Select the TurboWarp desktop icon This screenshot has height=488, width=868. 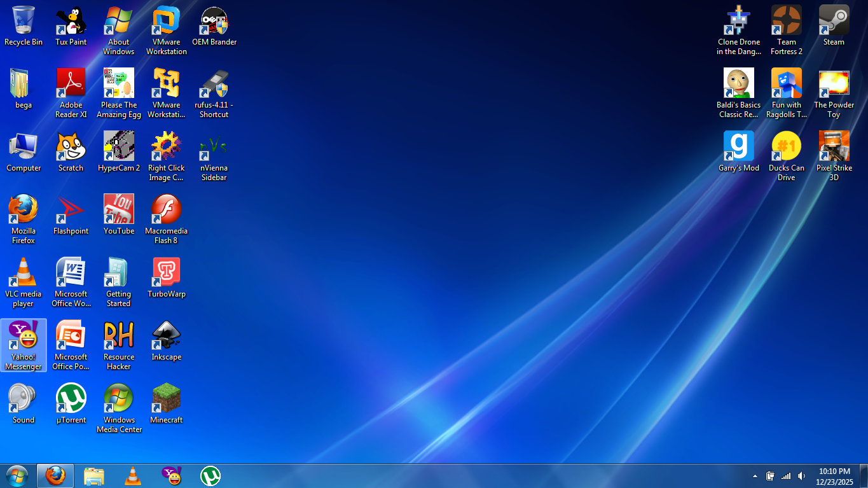tap(166, 274)
